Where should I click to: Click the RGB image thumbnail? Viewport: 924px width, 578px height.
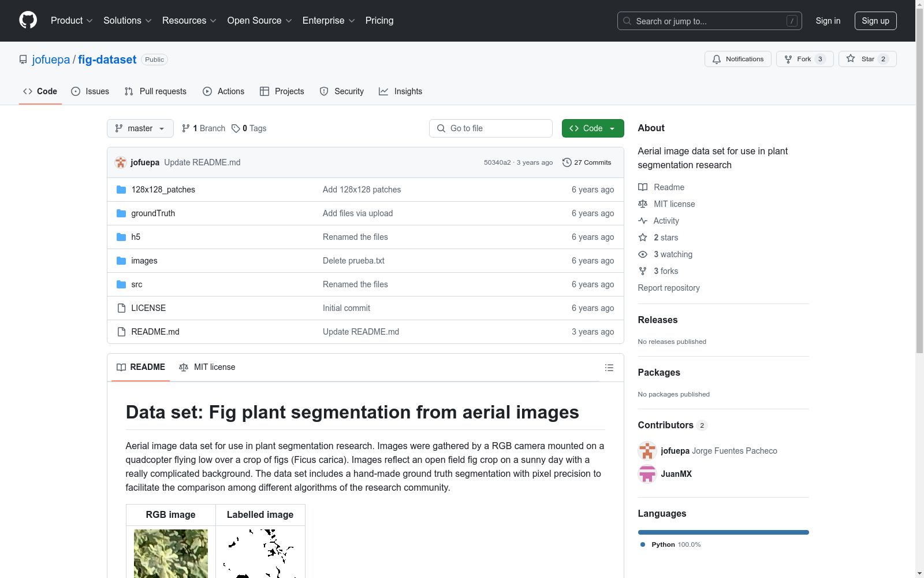(171, 554)
